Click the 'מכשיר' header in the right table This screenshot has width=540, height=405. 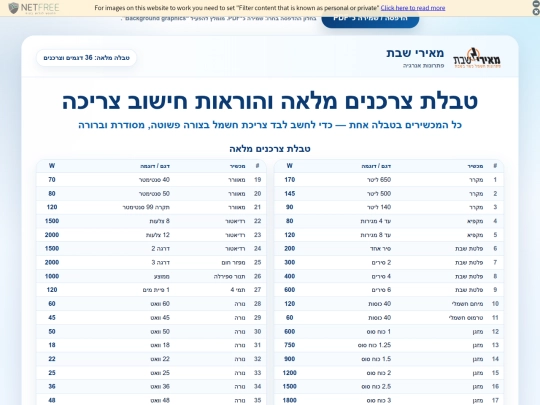pos(475,166)
